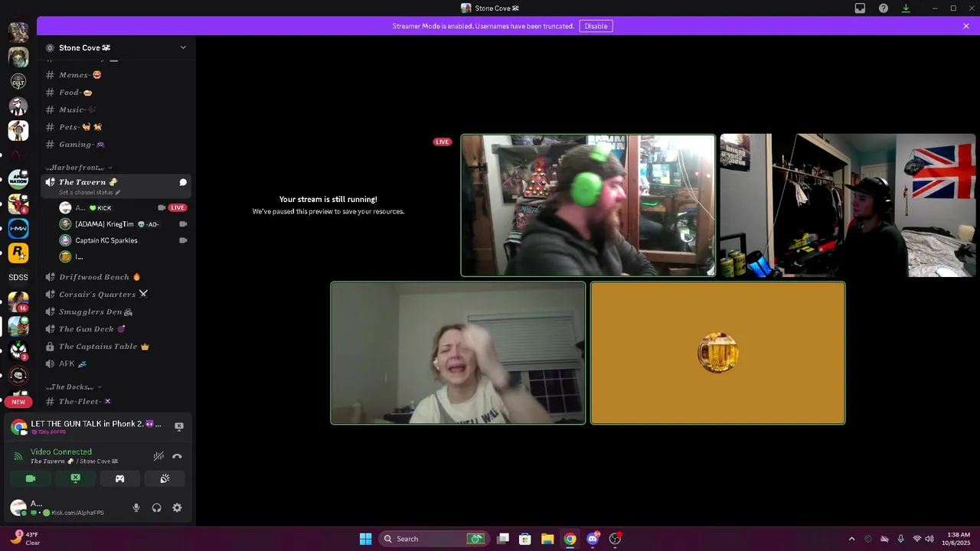Open the Gaming text channel
Viewport: 980px width, 551px height.
[116, 145]
